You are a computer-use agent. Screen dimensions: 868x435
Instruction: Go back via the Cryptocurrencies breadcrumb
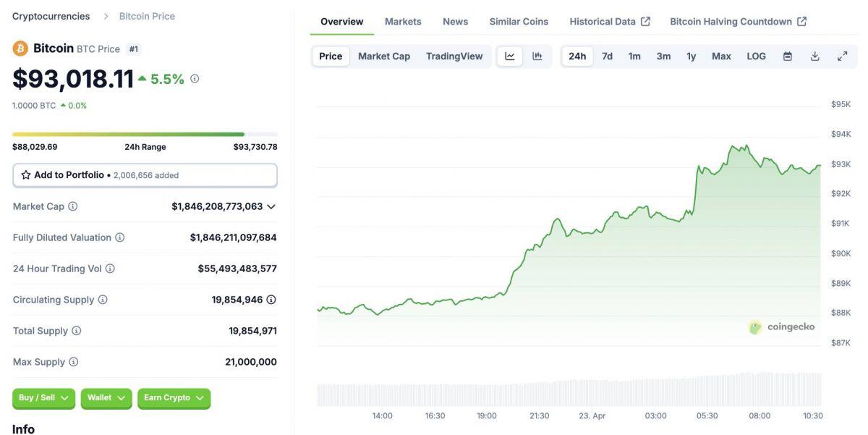point(50,15)
